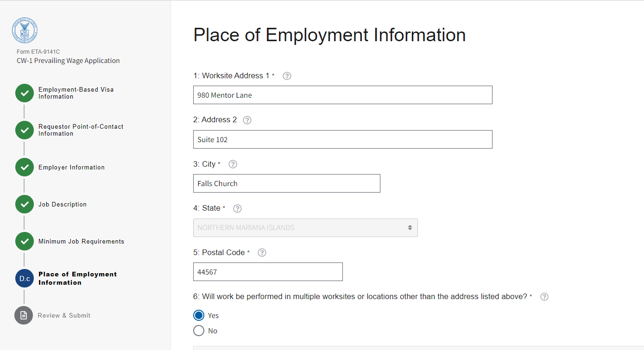Navigate to Minimum Job Requirements step
This screenshot has width=644, height=350.
pyautogui.click(x=81, y=241)
